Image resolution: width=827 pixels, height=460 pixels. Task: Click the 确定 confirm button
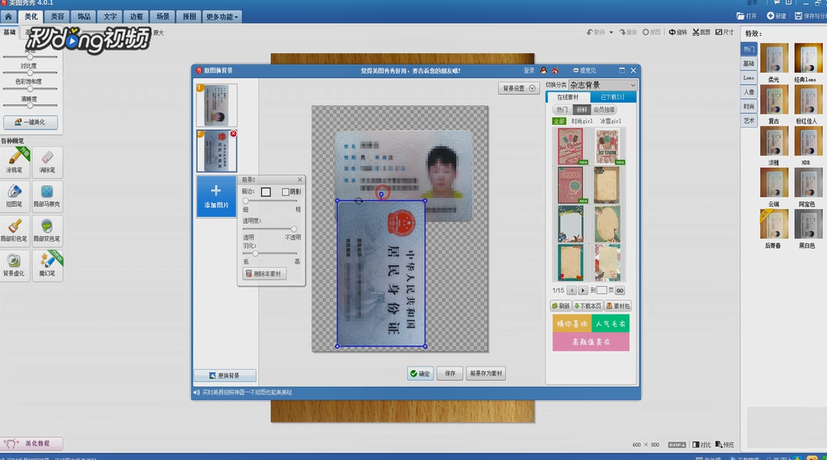pyautogui.click(x=420, y=373)
